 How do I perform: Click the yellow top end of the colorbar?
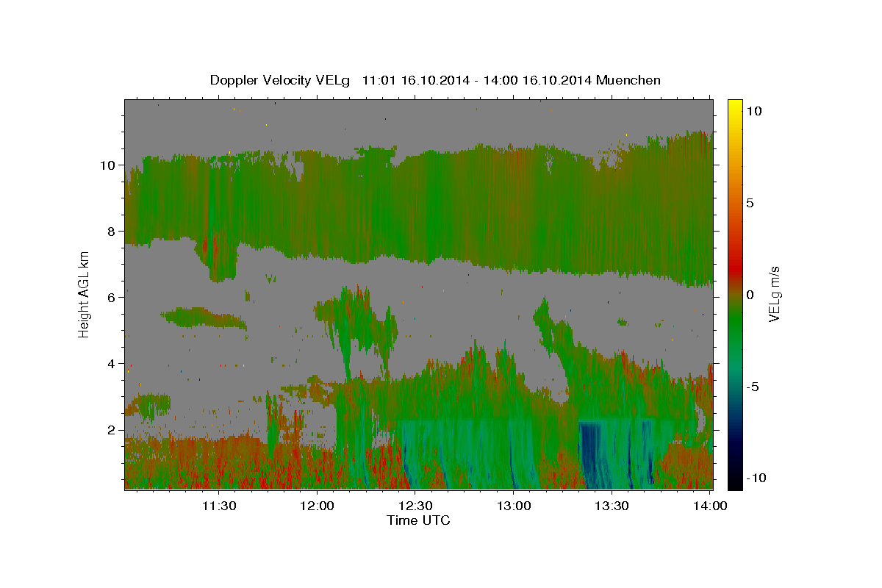coord(735,104)
